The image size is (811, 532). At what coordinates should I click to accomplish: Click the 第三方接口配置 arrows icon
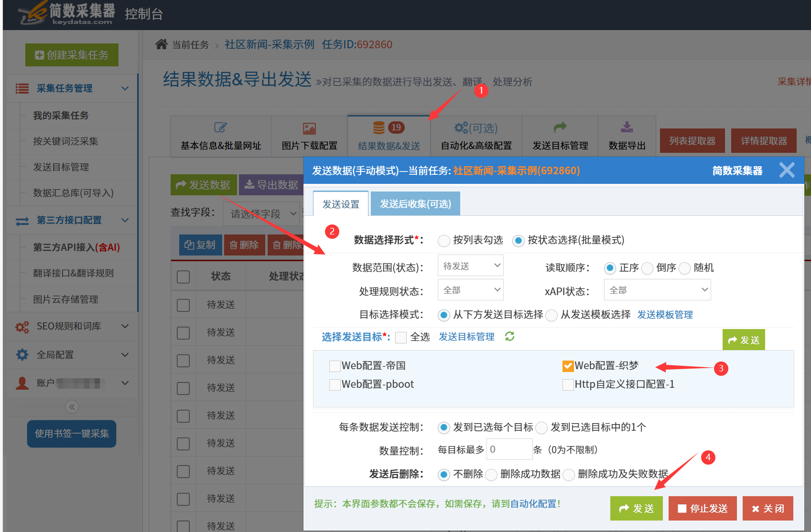click(22, 221)
